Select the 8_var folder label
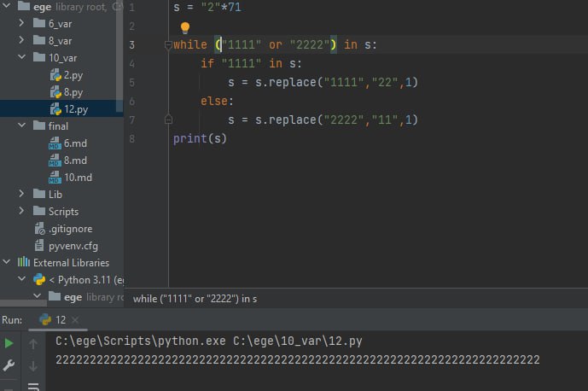 [60, 40]
